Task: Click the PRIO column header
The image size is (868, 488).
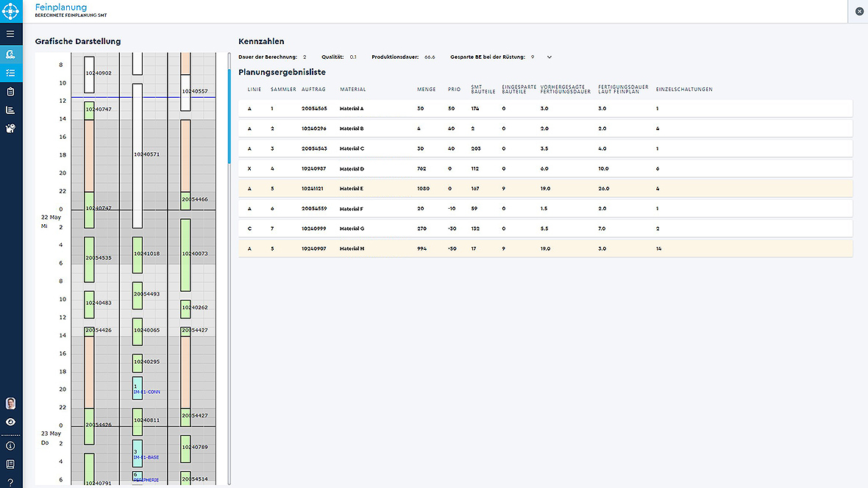Action: tap(454, 89)
